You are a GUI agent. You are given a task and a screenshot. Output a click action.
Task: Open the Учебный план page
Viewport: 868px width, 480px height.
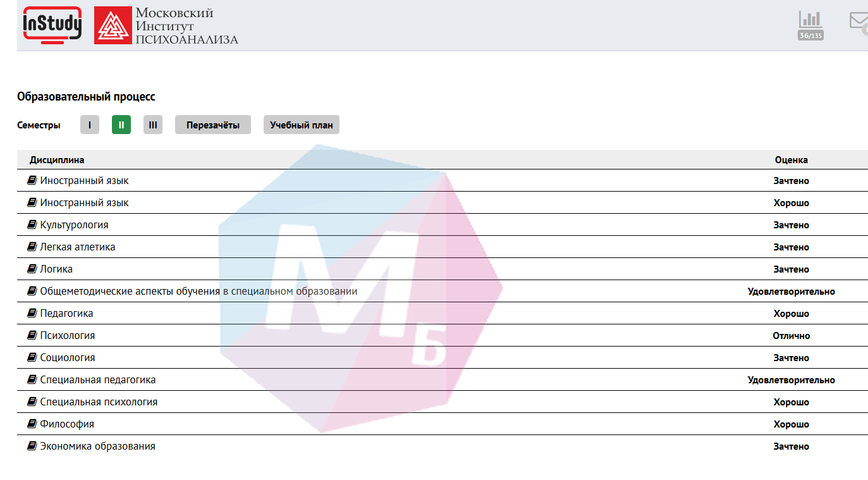[301, 125]
